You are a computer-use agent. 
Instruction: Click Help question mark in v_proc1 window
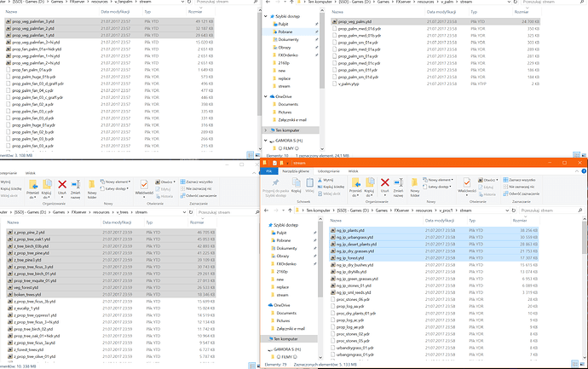click(x=584, y=171)
